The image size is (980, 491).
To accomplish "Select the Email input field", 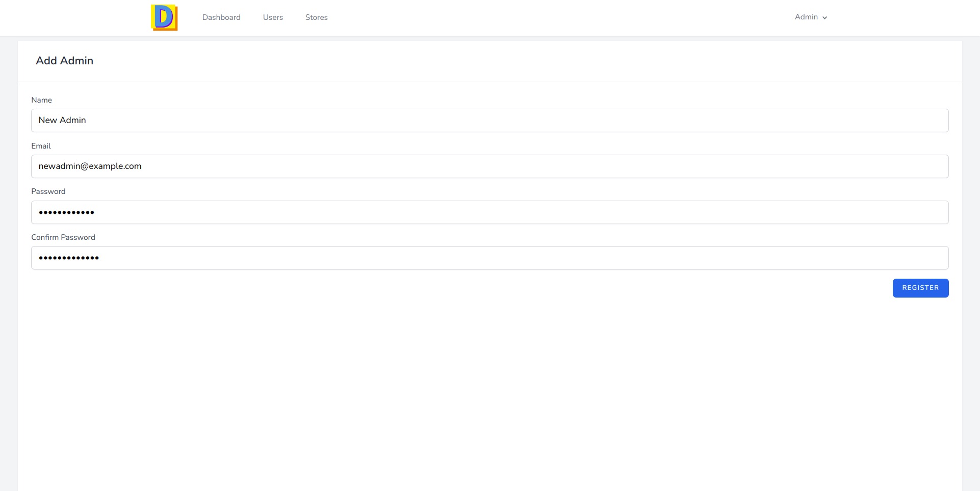I will point(489,166).
